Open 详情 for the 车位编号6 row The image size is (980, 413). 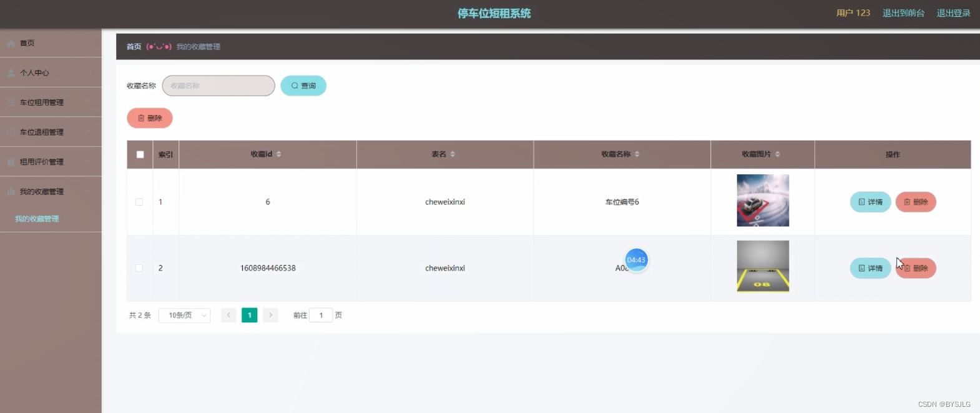(870, 202)
